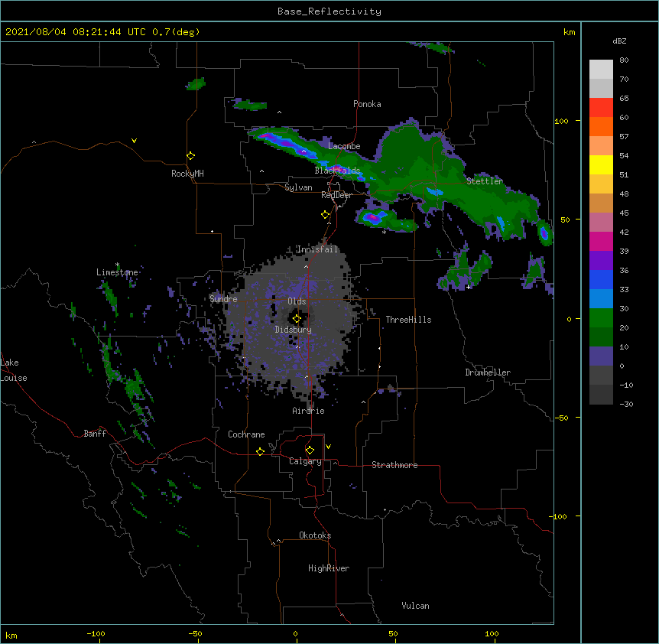
Task: Click the yellow diamond marker near RockyMH
Action: (191, 156)
